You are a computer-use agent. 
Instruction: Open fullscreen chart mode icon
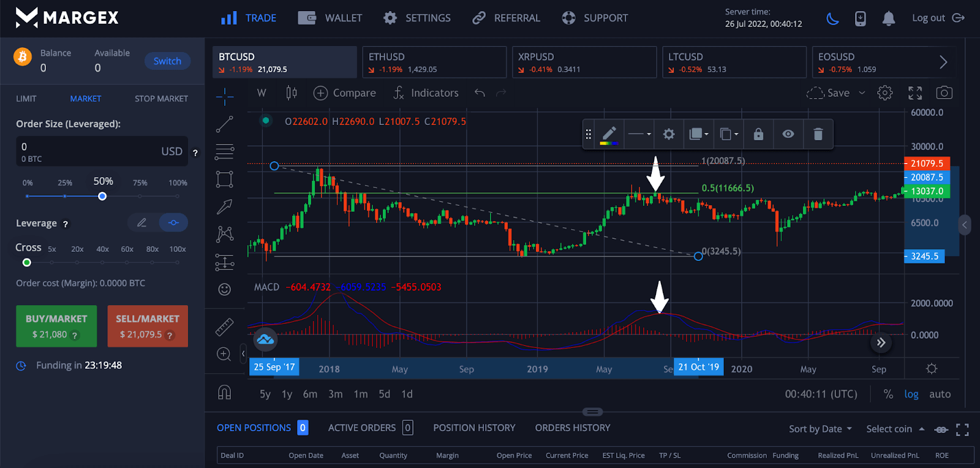tap(915, 93)
